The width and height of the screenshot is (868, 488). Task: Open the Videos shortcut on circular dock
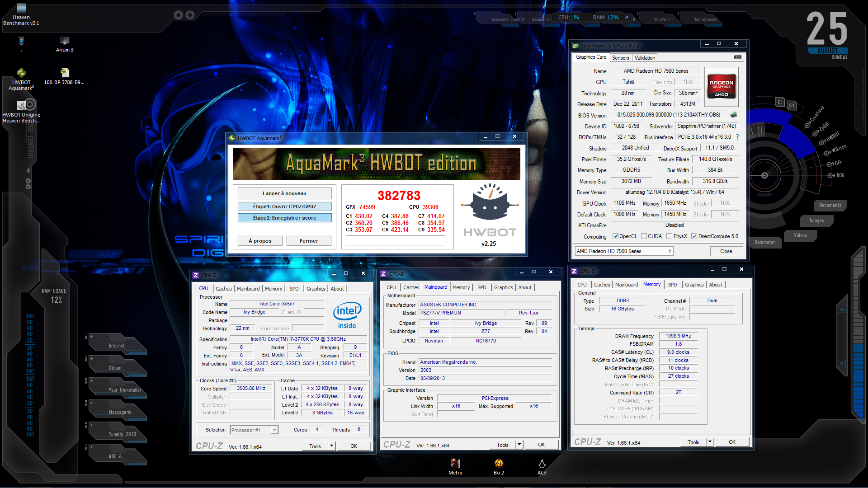click(x=800, y=235)
